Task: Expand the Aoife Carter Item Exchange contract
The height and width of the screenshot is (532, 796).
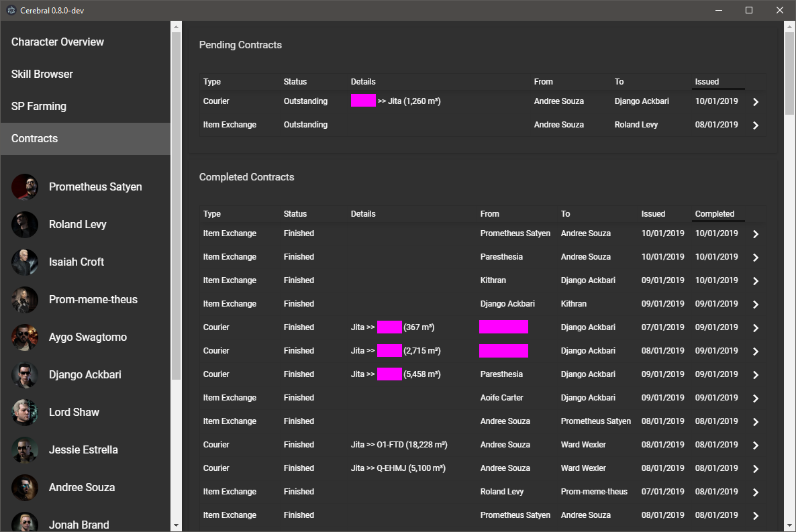Action: (755, 398)
